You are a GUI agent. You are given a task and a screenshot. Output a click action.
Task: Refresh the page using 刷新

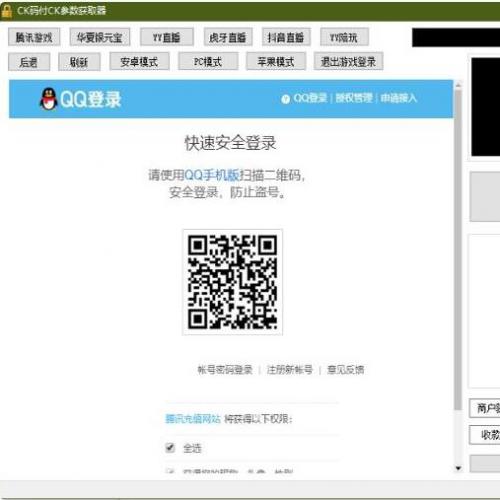79,62
